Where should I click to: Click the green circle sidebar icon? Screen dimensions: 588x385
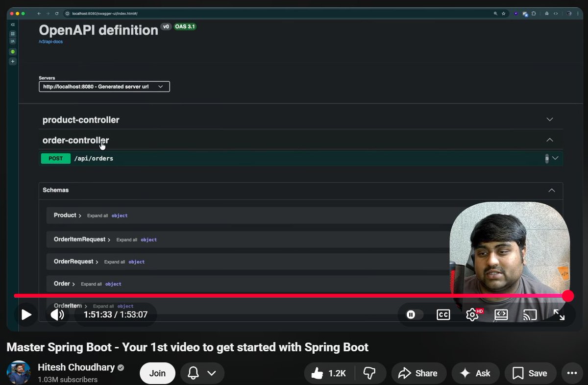pos(13,51)
